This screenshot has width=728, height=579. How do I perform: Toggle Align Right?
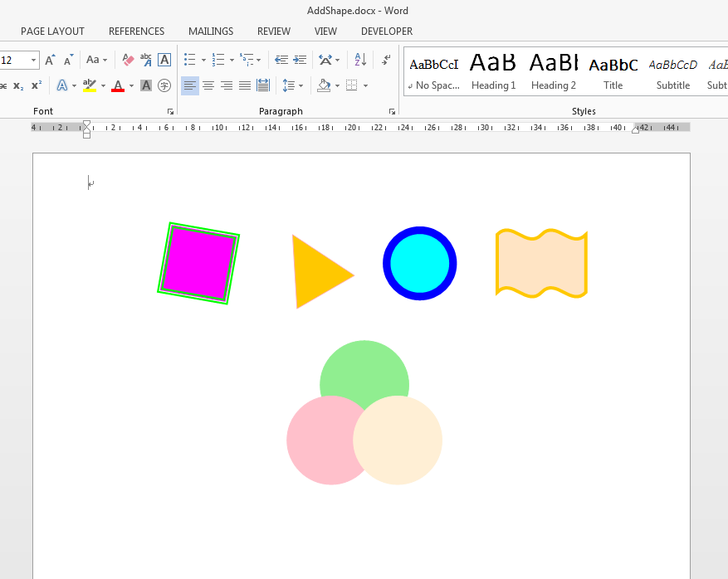tap(227, 85)
